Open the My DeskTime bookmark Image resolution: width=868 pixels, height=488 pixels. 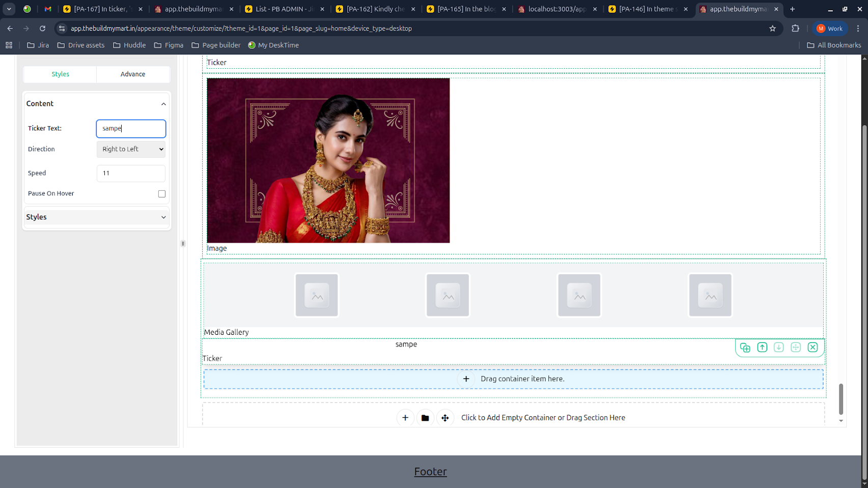pos(273,45)
